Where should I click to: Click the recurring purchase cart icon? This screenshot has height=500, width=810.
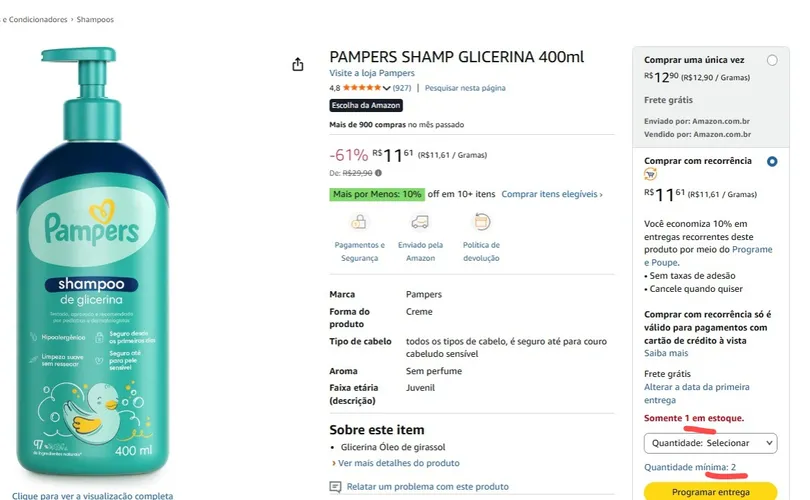(650, 175)
